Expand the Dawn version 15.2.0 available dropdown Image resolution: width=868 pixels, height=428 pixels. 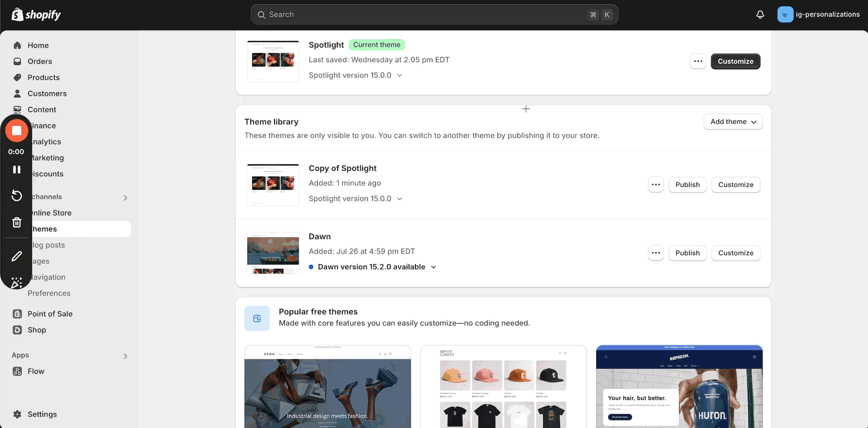[x=434, y=267]
